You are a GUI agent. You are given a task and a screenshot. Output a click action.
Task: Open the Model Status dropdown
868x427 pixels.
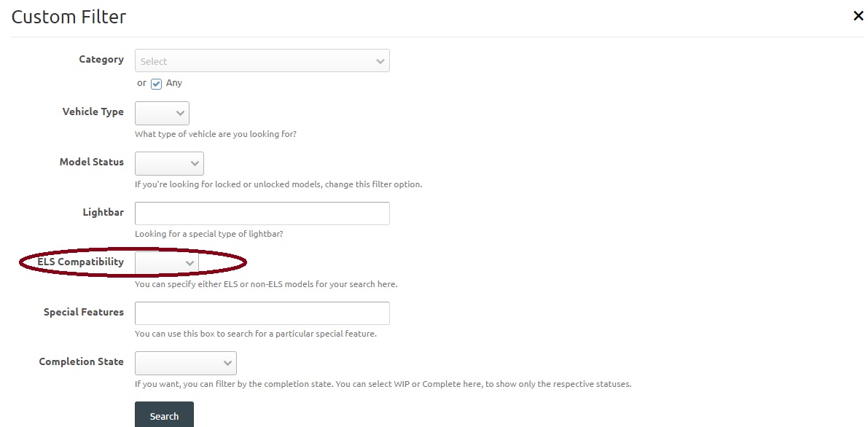169,163
